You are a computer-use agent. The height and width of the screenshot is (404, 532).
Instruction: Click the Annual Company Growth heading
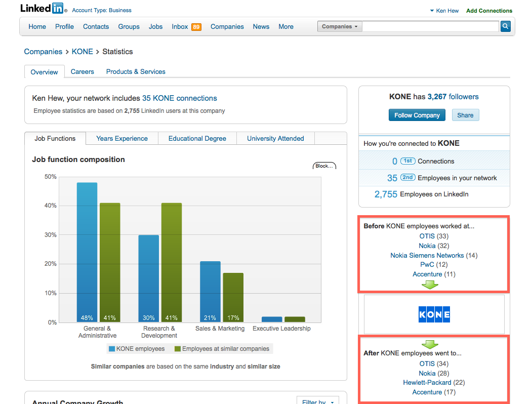(x=77, y=401)
